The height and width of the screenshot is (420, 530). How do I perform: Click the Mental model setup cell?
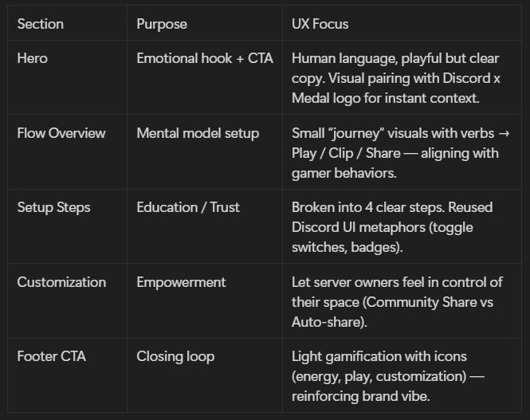click(x=198, y=133)
